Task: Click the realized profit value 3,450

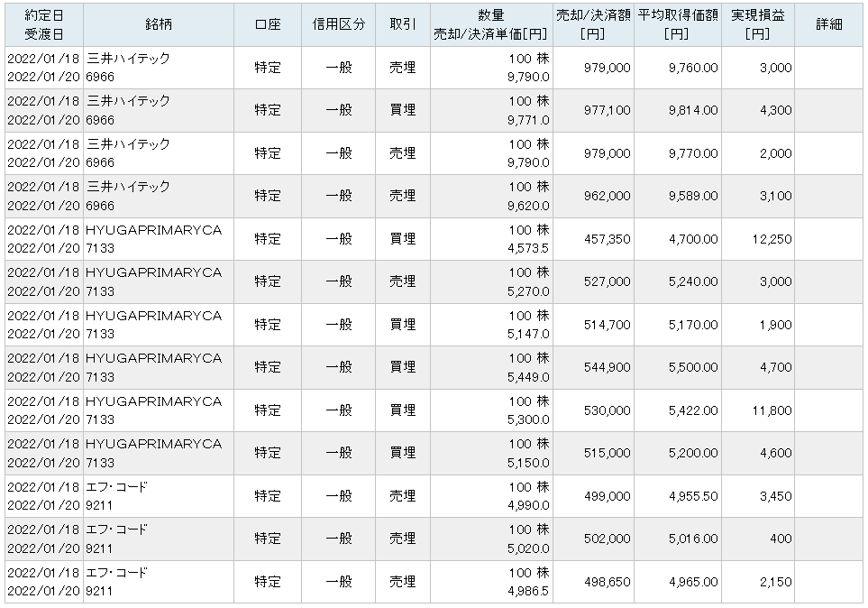Action: [775, 496]
